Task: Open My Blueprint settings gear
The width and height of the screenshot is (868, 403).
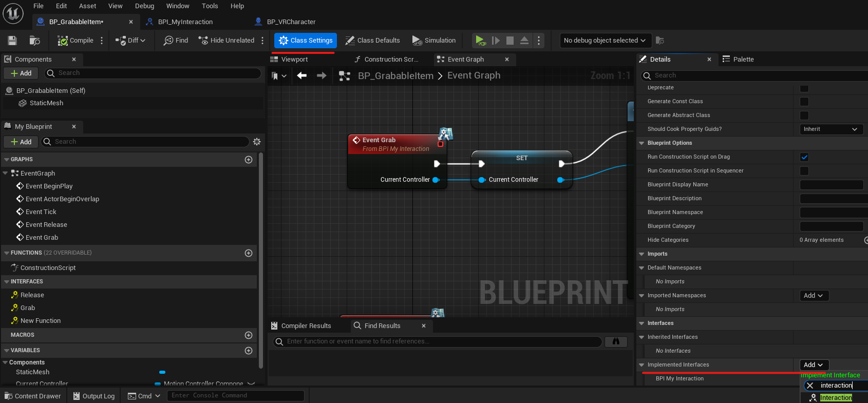Action: (x=257, y=142)
